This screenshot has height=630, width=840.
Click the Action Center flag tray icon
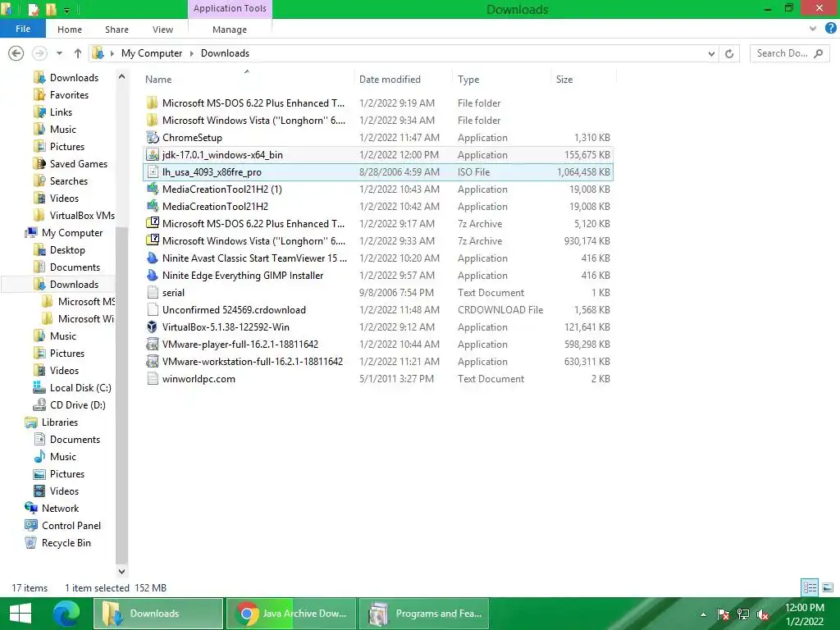(724, 614)
